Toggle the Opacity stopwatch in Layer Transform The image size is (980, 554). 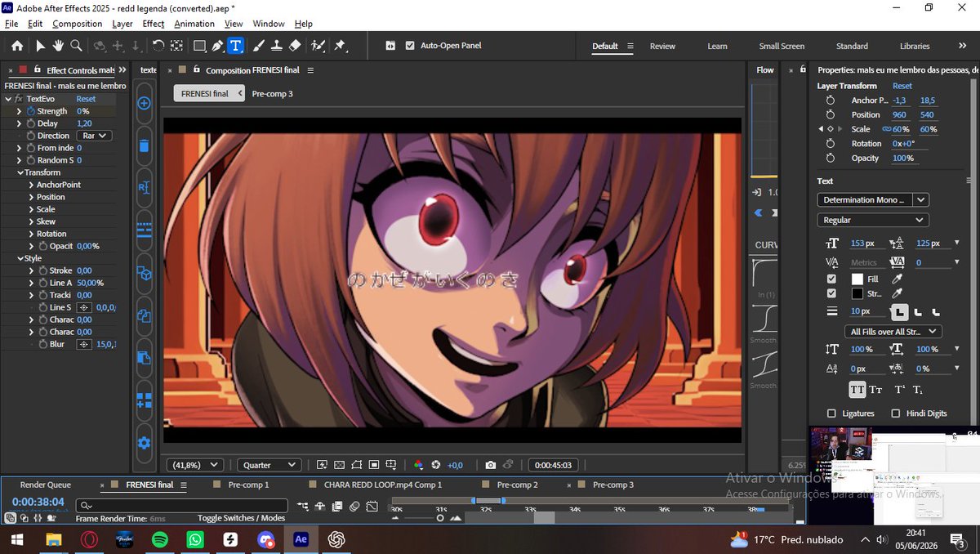coord(831,159)
